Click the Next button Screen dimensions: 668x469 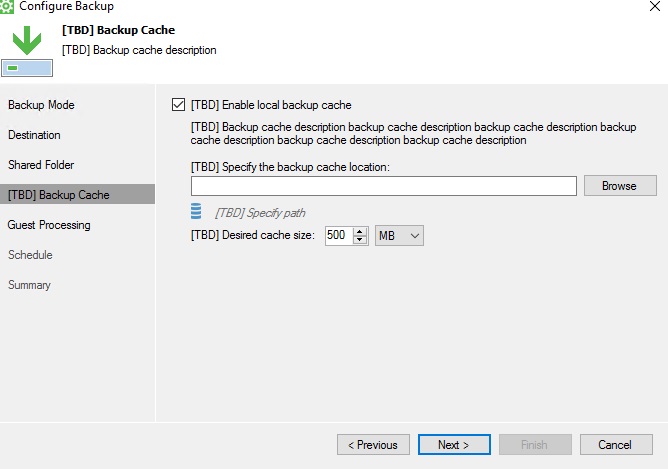pyautogui.click(x=454, y=445)
